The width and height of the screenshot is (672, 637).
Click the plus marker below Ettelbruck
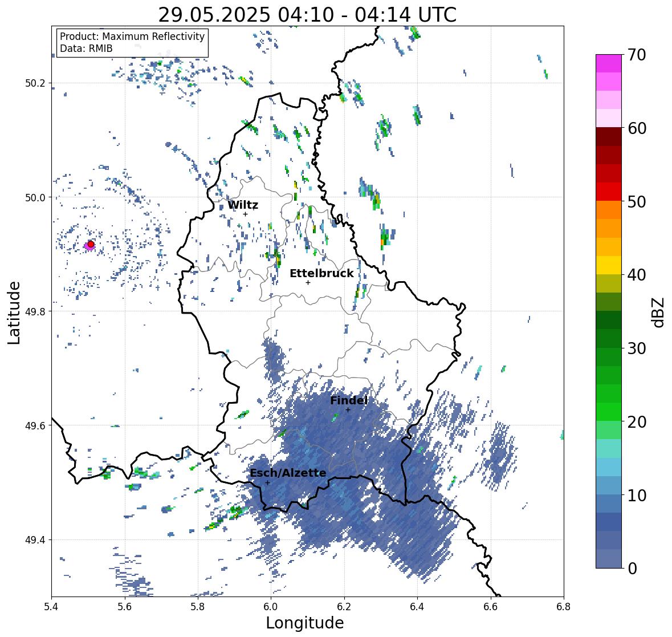[x=308, y=282]
